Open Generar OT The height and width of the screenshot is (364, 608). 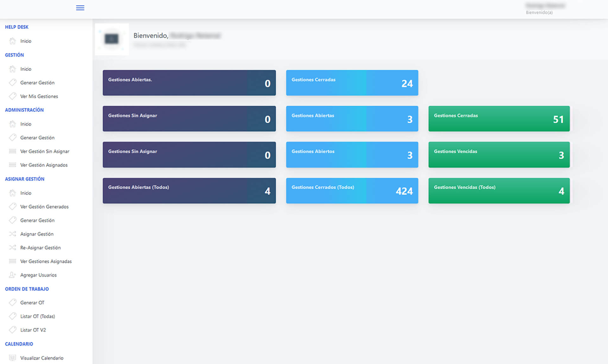[x=32, y=302]
